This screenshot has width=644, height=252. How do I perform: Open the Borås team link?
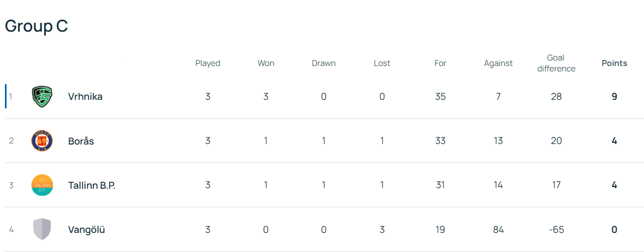pyautogui.click(x=81, y=141)
